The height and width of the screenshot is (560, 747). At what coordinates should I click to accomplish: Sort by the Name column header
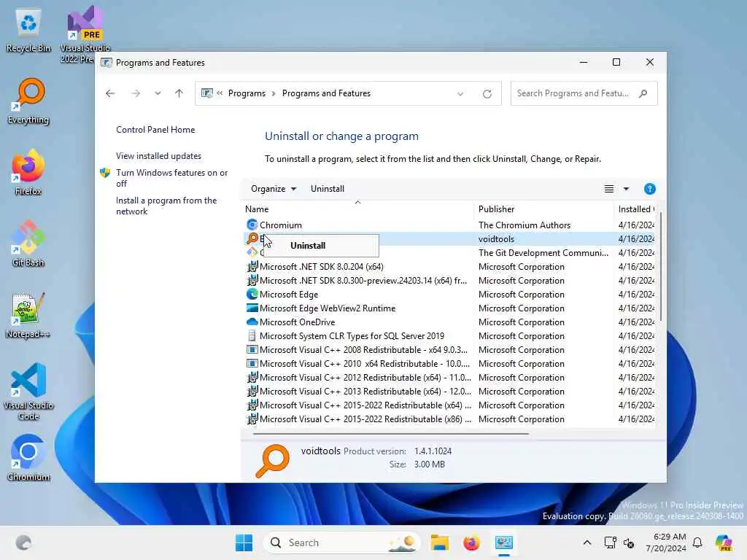357,209
